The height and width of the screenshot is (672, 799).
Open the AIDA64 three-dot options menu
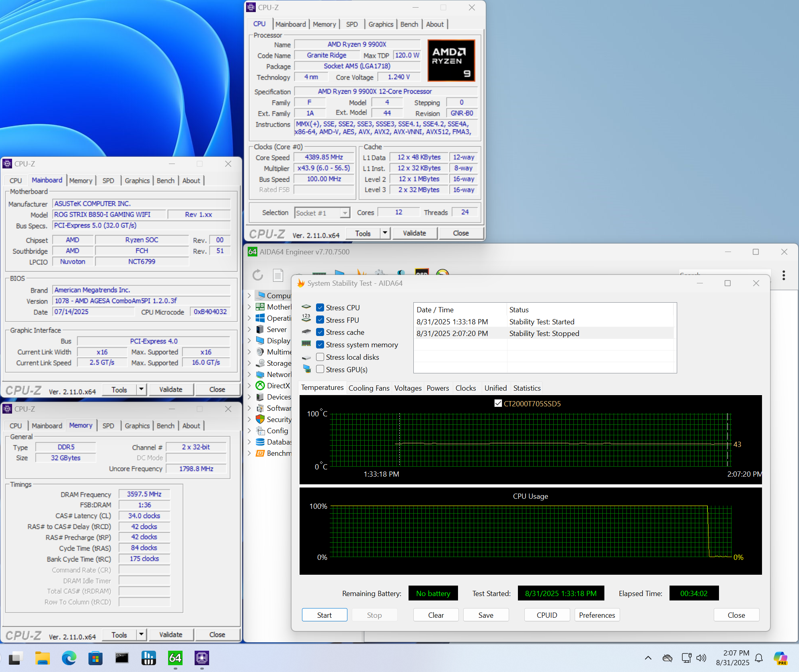(783, 275)
